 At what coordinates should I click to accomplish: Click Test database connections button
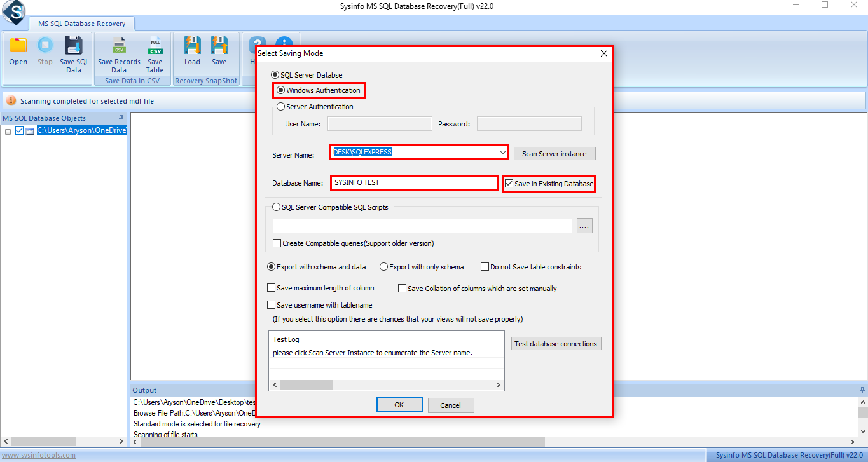coord(556,344)
